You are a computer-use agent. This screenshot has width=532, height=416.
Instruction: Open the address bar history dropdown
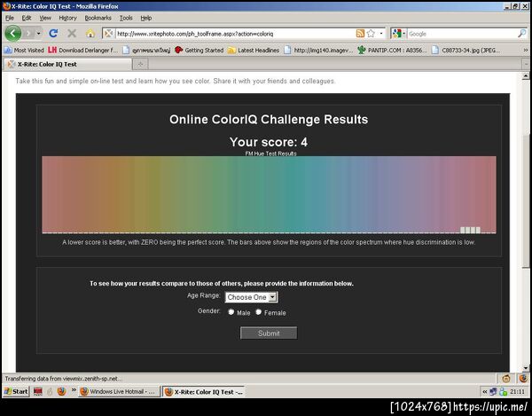pyautogui.click(x=381, y=33)
